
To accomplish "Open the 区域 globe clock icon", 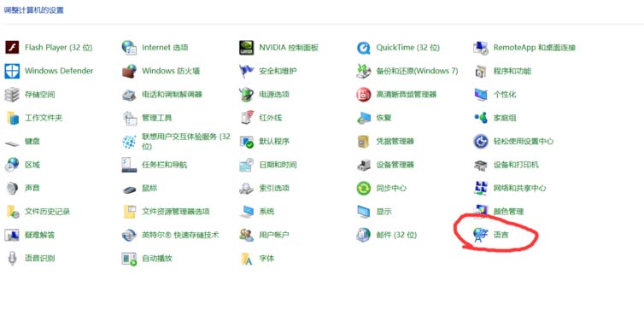I will [12, 165].
